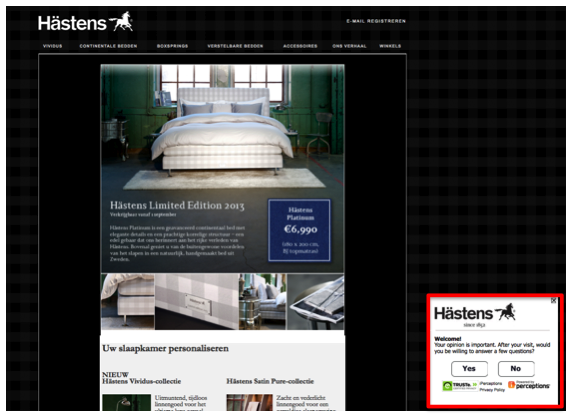The image size is (572, 415).
Task: Open the iPerceptions Privacy Policy link
Action: 491,387
